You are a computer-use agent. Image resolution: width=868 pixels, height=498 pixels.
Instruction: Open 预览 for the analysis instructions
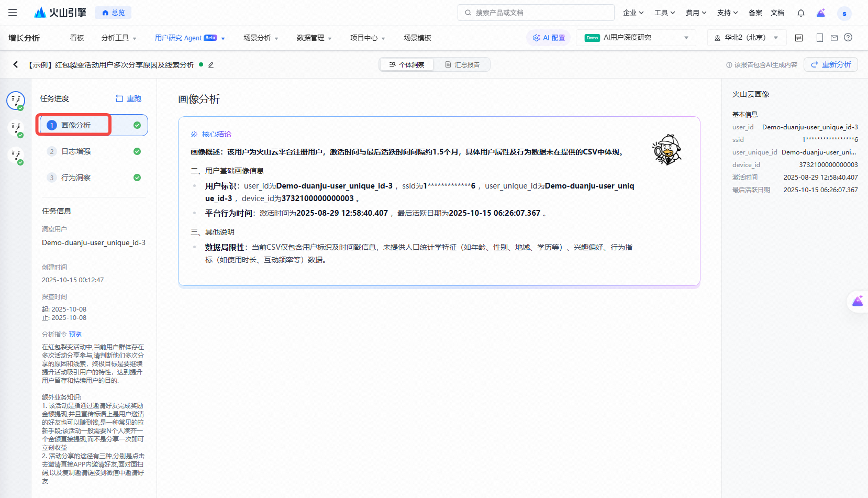point(75,334)
